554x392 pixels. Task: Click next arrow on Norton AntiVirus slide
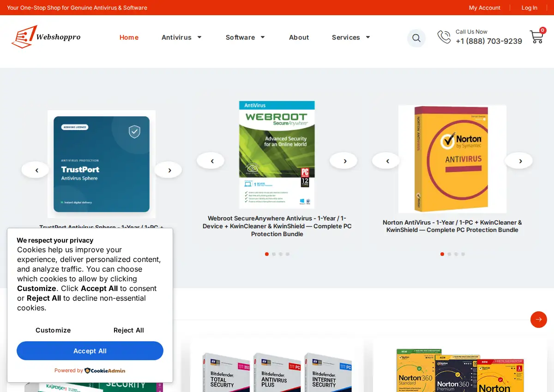pyautogui.click(x=519, y=160)
